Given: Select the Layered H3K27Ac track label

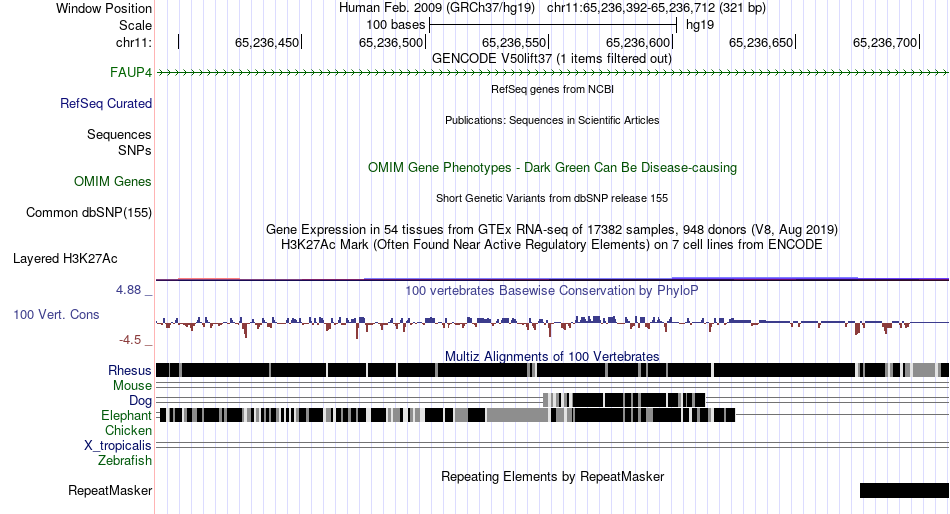Looking at the screenshot, I should (x=65, y=259).
